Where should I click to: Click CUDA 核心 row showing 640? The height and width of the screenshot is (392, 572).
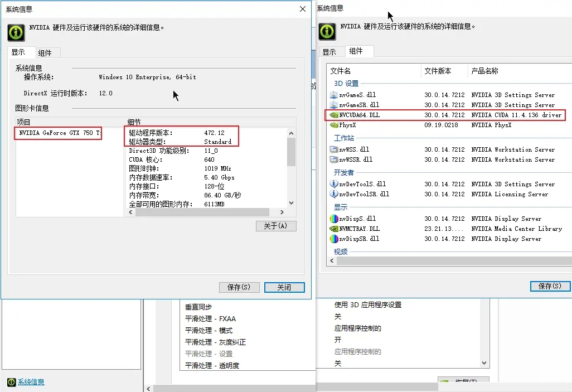pyautogui.click(x=172, y=159)
